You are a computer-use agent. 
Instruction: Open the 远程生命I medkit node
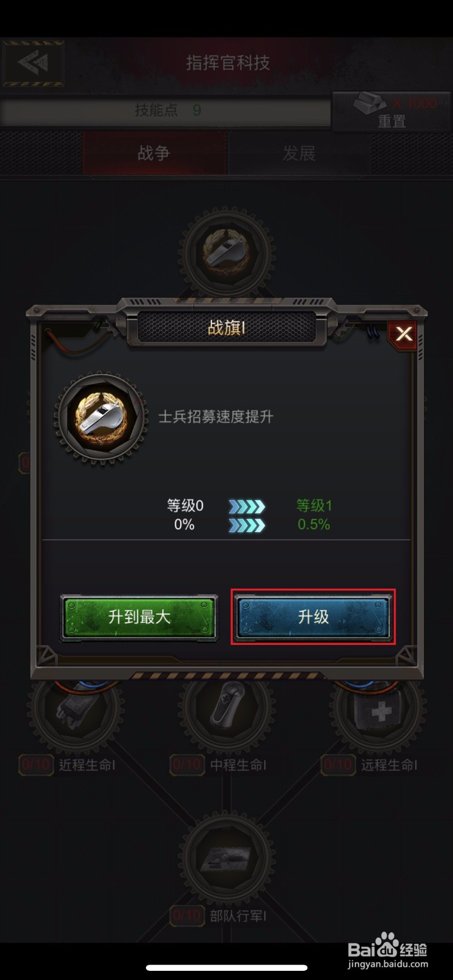point(378,707)
